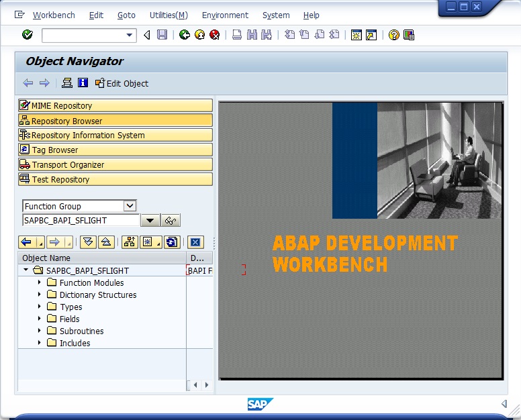Click the Next Page icon
Viewport: 521px width, 420px height.
coord(320,34)
